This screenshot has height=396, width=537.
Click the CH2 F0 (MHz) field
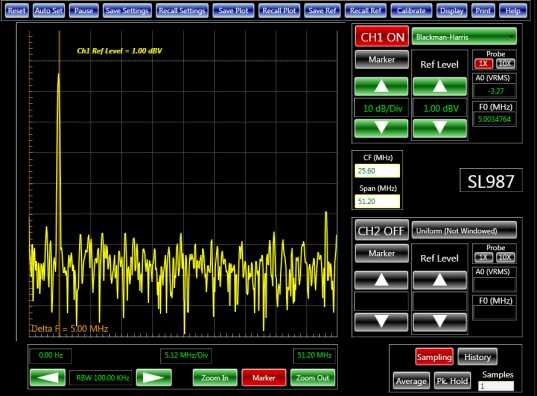point(495,313)
